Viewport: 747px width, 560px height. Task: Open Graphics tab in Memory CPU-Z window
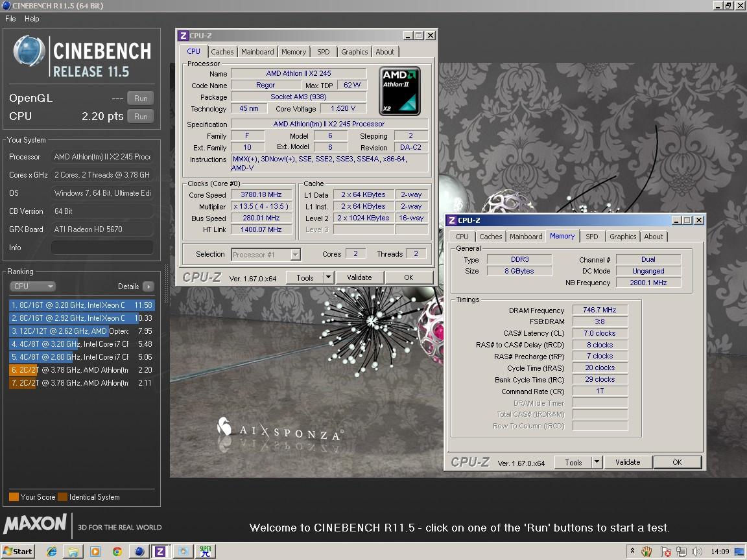pos(622,236)
